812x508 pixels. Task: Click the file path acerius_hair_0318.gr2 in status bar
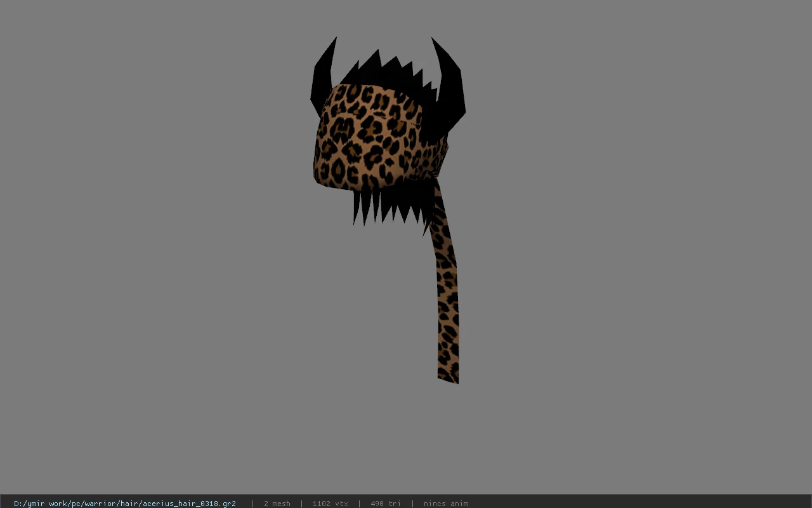[125, 504]
